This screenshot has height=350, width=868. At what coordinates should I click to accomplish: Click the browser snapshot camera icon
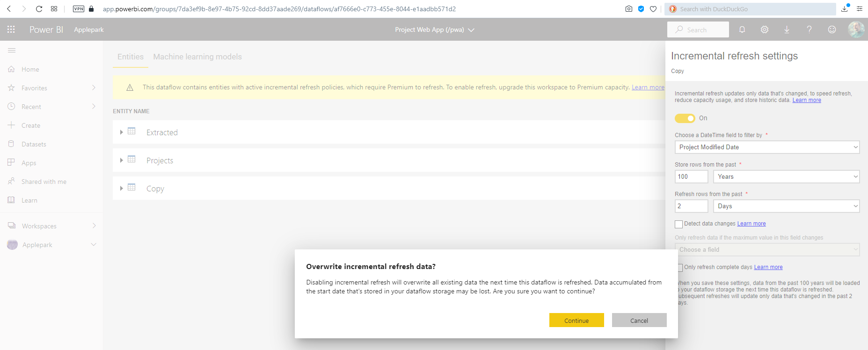click(629, 9)
